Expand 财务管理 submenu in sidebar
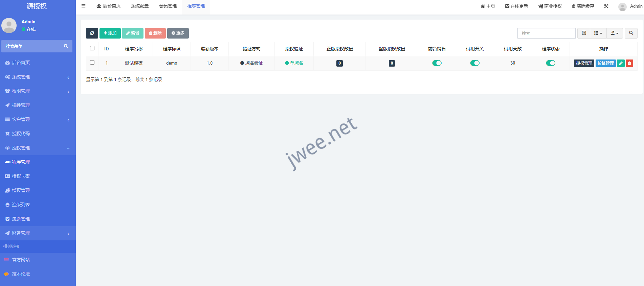 [x=38, y=233]
